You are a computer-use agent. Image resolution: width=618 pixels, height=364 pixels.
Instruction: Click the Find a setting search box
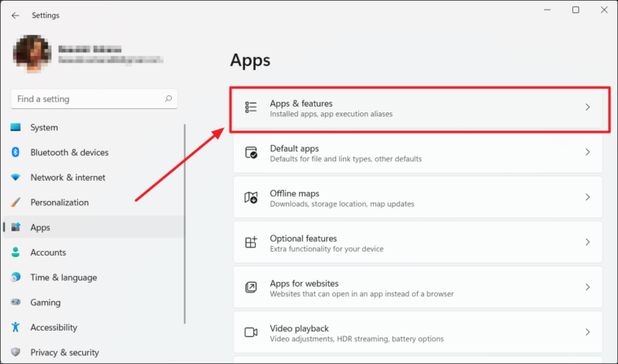(x=94, y=99)
